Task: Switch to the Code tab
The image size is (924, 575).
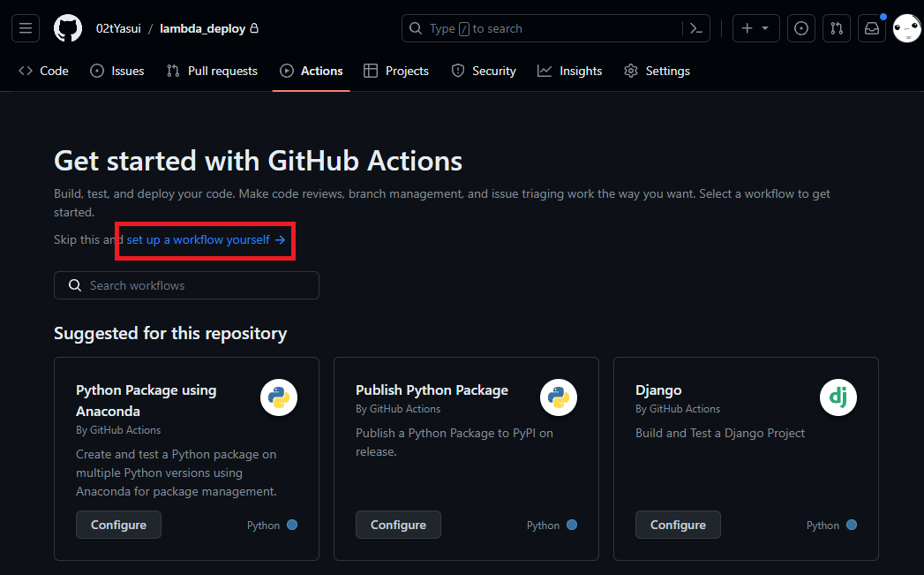Action: tap(43, 71)
